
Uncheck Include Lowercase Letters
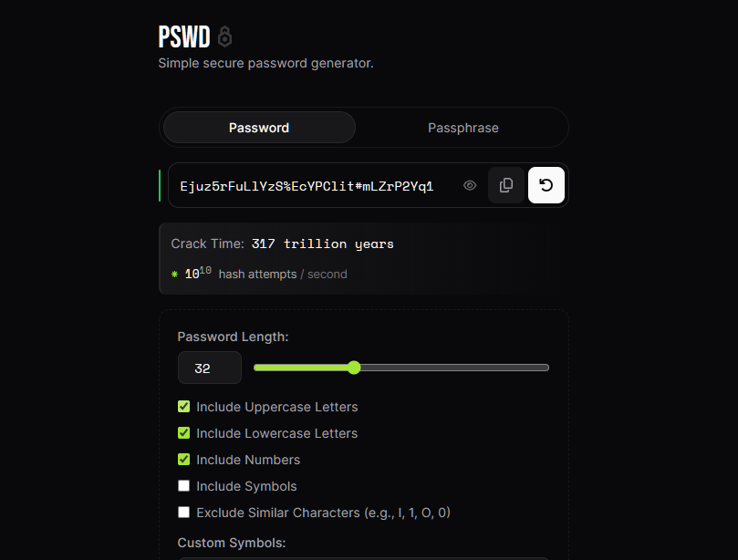tap(183, 433)
